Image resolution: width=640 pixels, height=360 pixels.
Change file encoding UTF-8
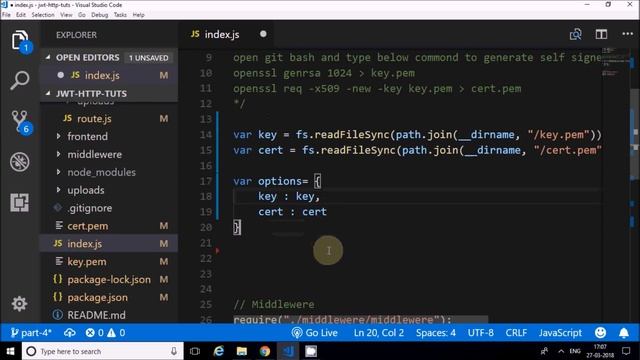tap(480, 333)
